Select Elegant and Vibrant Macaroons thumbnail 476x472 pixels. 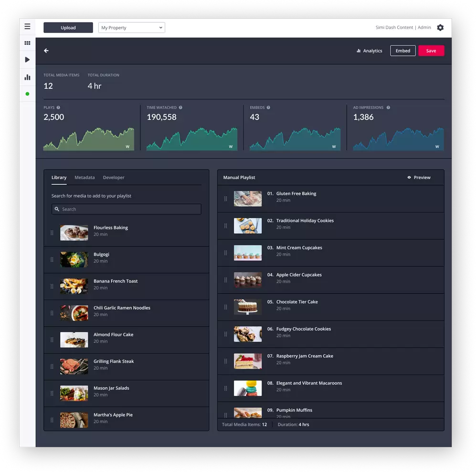point(248,388)
